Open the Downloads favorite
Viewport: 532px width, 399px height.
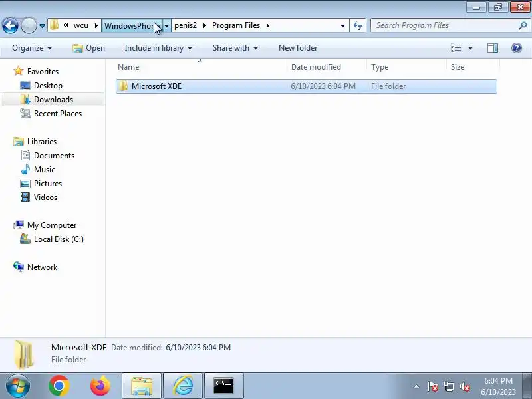coord(53,99)
